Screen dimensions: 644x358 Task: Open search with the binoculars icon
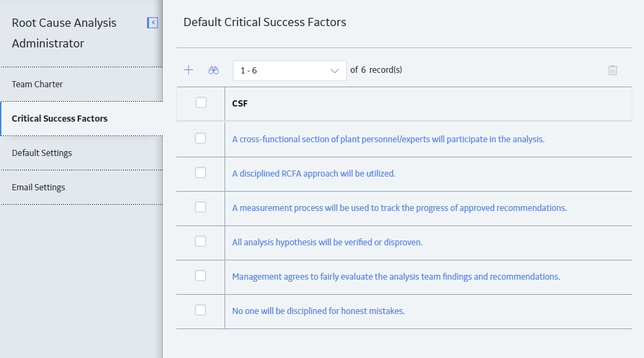click(x=214, y=70)
